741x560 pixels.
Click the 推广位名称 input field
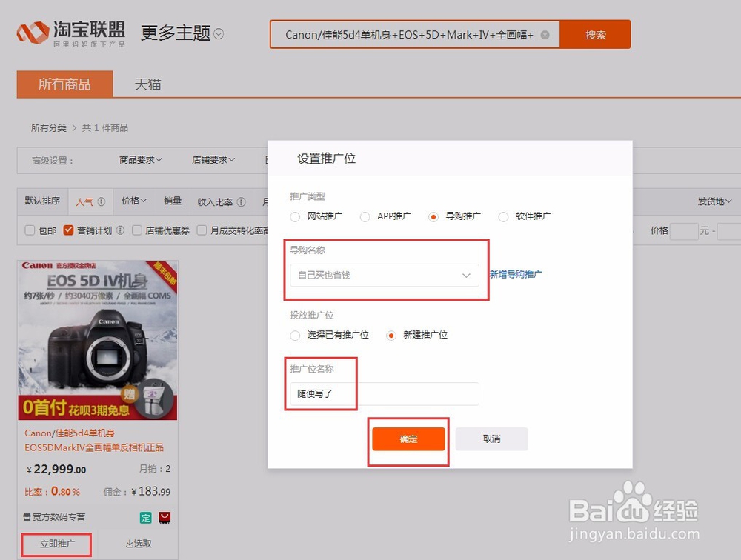385,393
